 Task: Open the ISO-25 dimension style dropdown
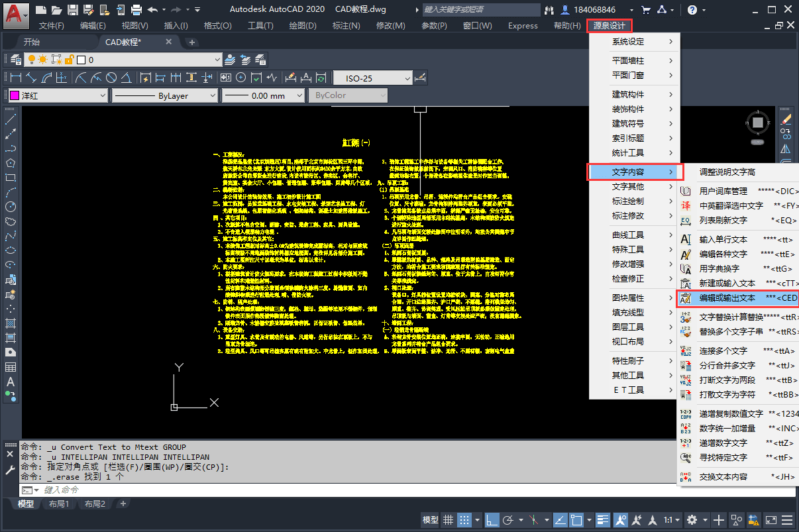tap(373, 77)
